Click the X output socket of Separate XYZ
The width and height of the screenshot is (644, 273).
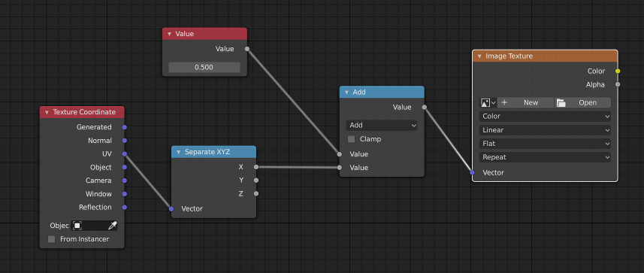[256, 167]
